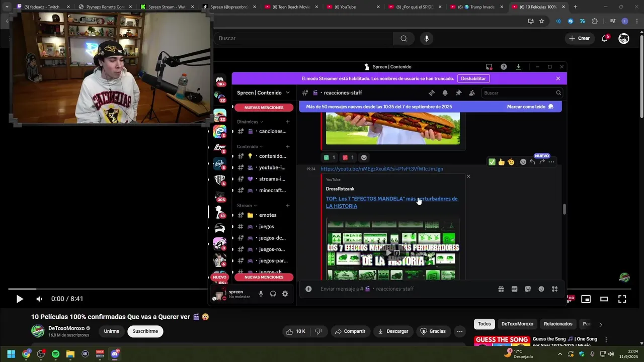Toggle YouTube miniplayer
Viewport: 644px width, 362px height.
[586, 299]
